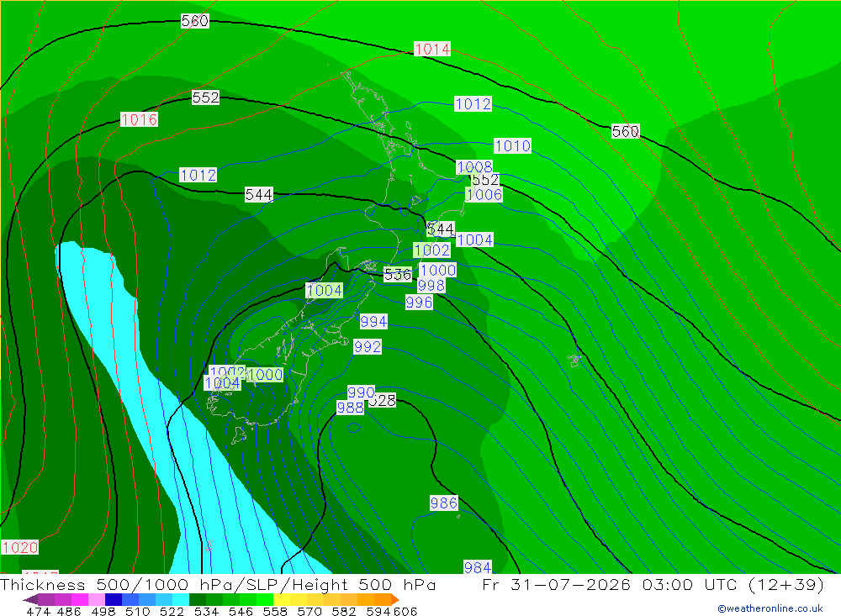The height and width of the screenshot is (616, 841).
Task: Click the black 536 height label
Action: (398, 275)
